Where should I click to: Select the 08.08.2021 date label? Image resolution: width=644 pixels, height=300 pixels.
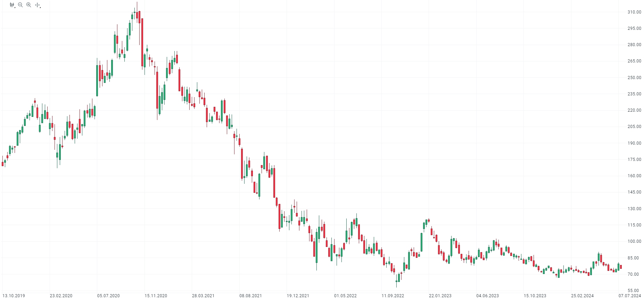(250, 296)
